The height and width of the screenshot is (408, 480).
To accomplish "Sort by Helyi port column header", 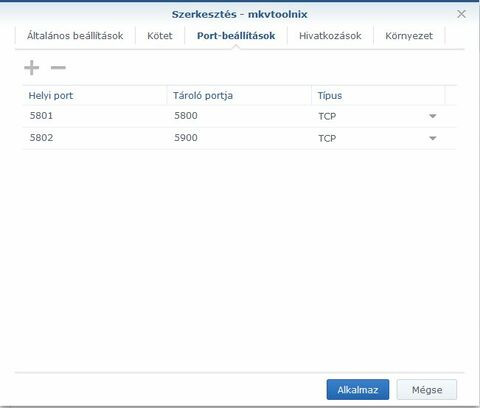I will 95,96.
